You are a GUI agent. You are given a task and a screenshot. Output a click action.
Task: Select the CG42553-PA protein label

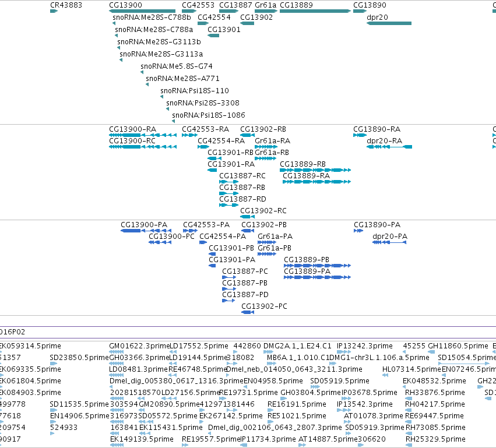click(206, 225)
